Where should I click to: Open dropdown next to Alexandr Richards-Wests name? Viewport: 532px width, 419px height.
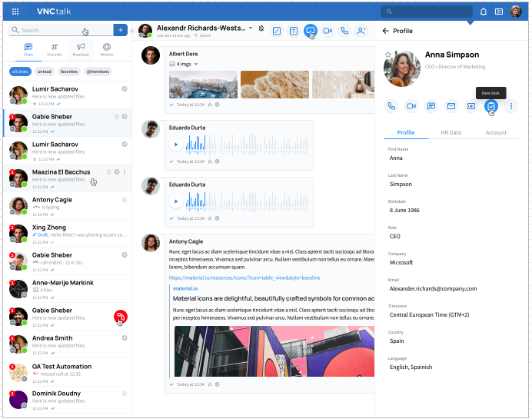251,28
